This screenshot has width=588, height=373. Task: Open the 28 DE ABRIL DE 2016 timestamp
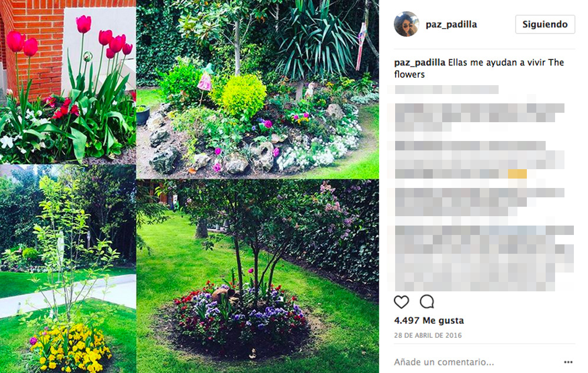click(x=428, y=335)
